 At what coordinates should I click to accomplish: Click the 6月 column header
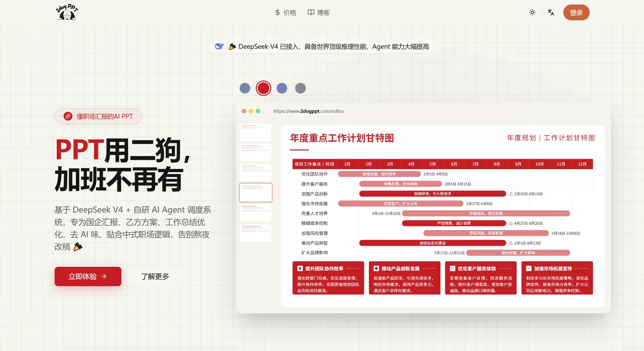[454, 164]
